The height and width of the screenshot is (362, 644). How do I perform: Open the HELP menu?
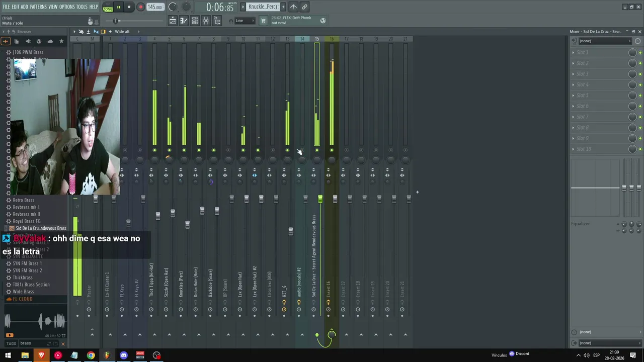point(94,7)
